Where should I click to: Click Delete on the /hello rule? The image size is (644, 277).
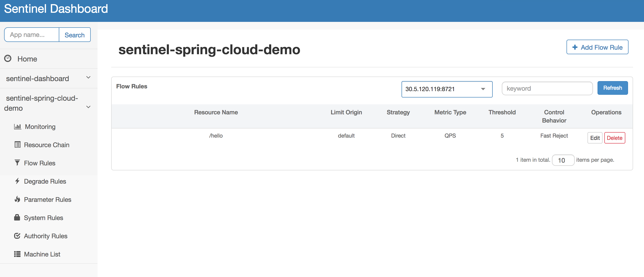(x=615, y=137)
